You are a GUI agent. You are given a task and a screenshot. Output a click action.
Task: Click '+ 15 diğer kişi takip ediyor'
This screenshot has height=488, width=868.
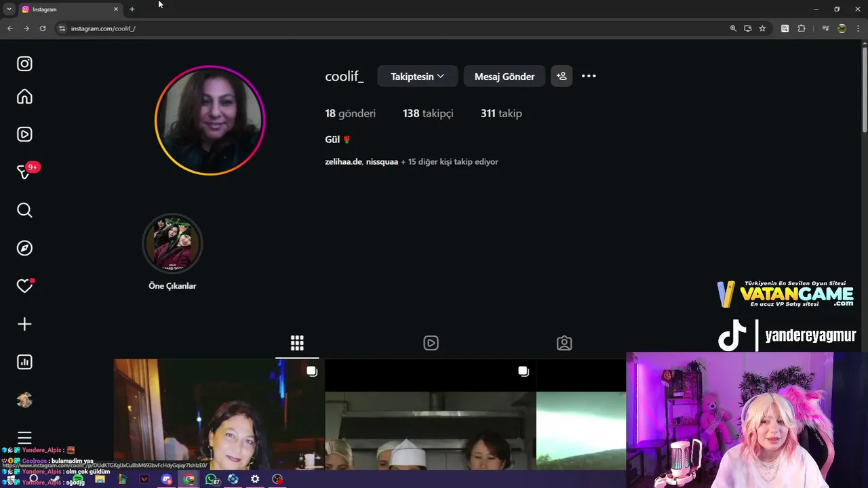[x=450, y=161]
